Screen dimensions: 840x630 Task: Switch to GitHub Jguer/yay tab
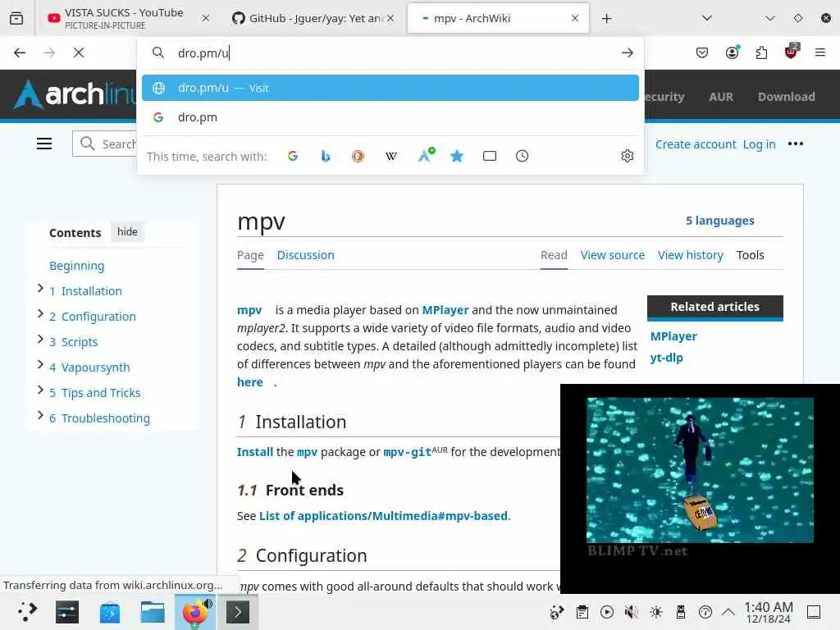(314, 18)
